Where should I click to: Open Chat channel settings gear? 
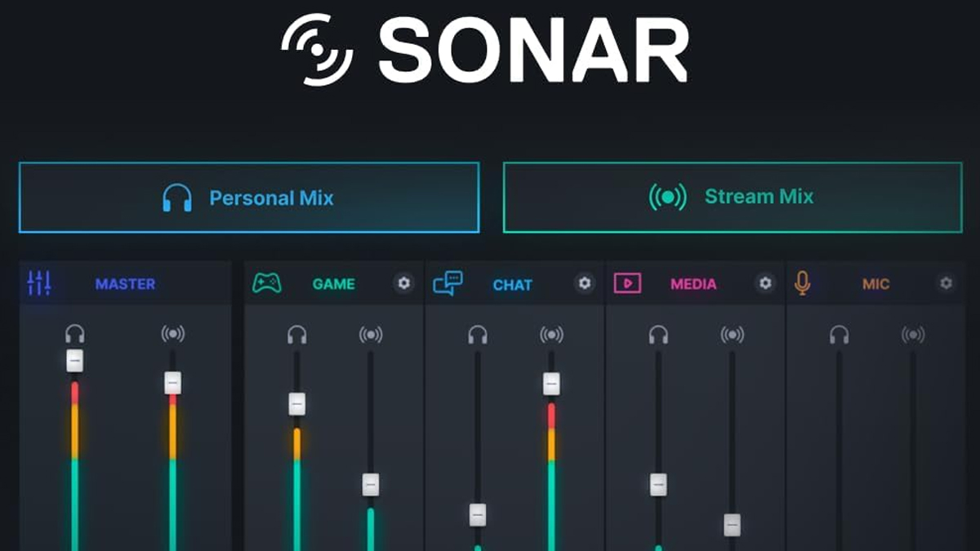click(584, 283)
